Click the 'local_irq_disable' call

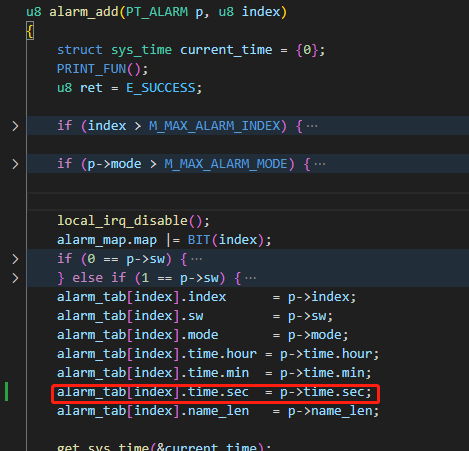[x=122, y=221]
